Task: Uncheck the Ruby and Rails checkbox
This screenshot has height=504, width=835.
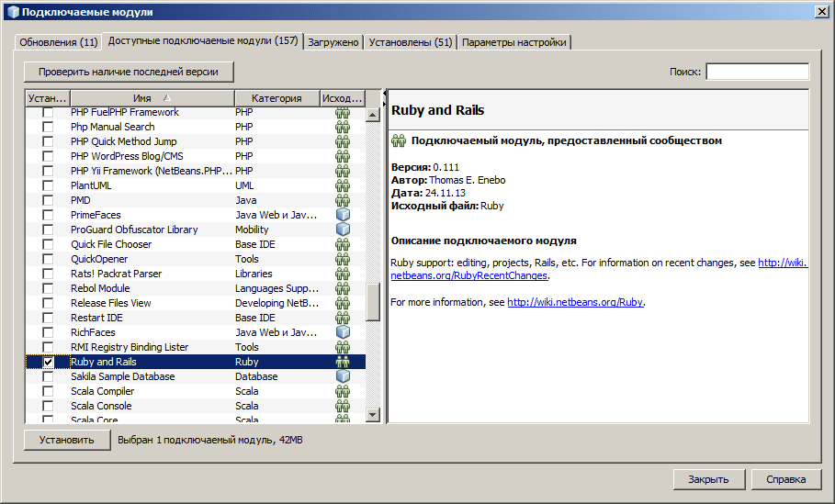Action: (48, 362)
